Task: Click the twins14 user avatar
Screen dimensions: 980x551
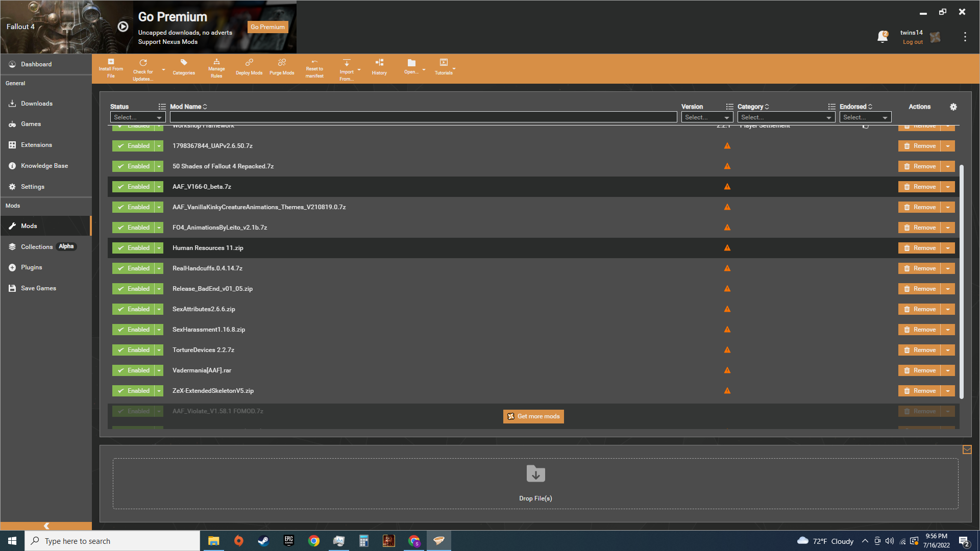Action: pos(935,37)
